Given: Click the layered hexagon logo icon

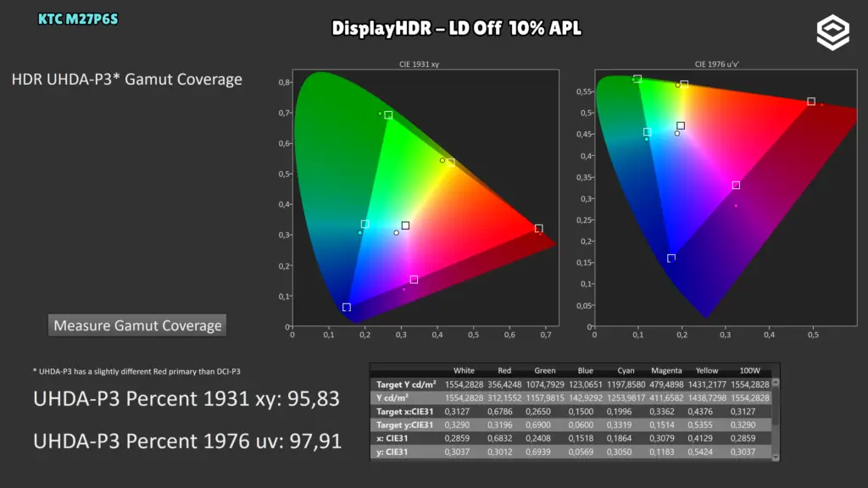Looking at the screenshot, I should pyautogui.click(x=832, y=33).
